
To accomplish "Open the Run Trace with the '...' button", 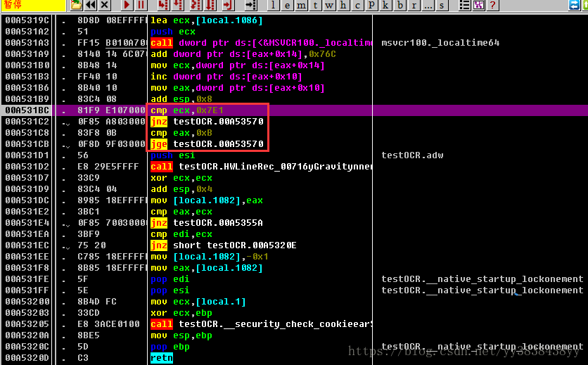I will point(428,5).
